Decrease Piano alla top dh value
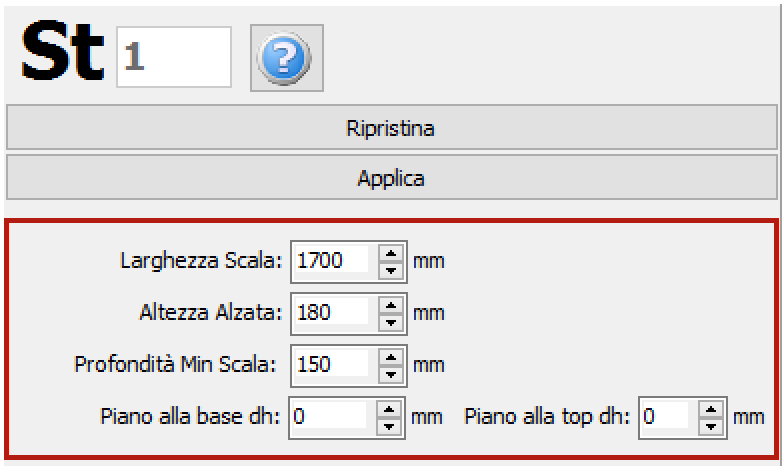The height and width of the screenshot is (466, 782). (x=711, y=422)
